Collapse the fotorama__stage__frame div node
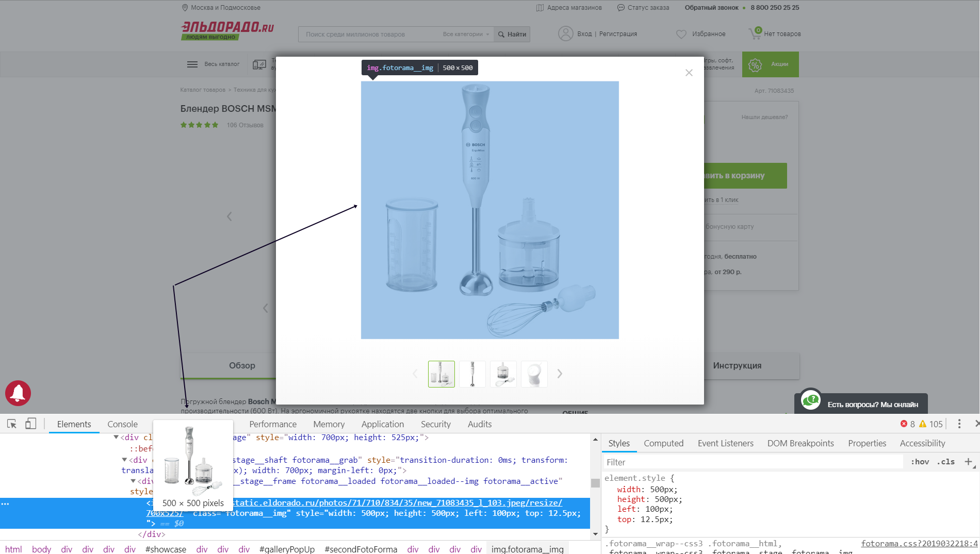Image resolution: width=980 pixels, height=554 pixels. pyautogui.click(x=133, y=481)
